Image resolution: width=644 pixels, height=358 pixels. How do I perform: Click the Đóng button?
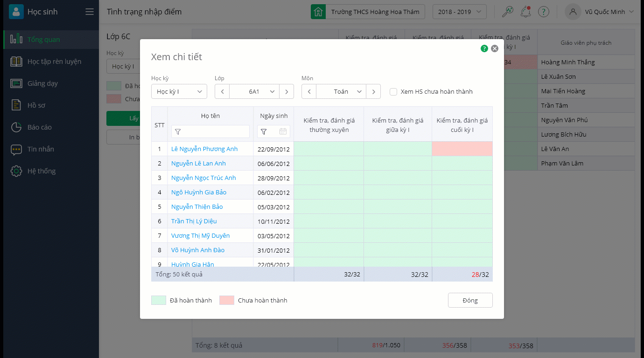[470, 300]
